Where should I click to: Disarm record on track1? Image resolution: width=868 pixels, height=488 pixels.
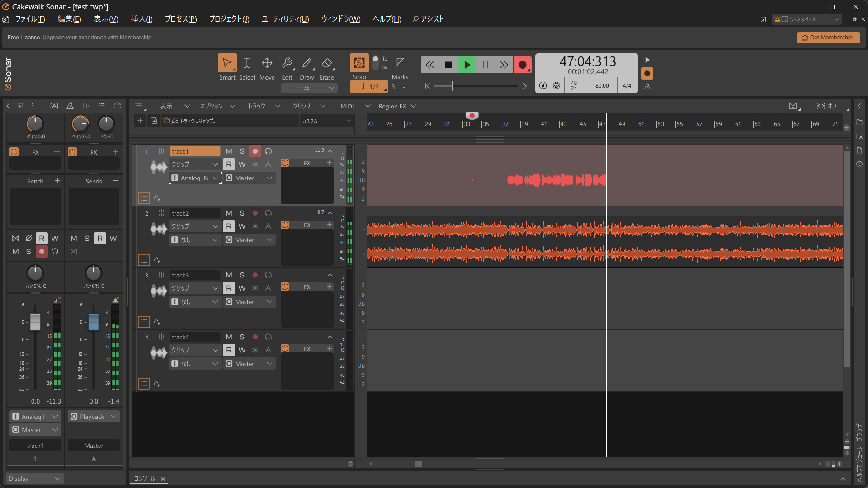click(255, 151)
